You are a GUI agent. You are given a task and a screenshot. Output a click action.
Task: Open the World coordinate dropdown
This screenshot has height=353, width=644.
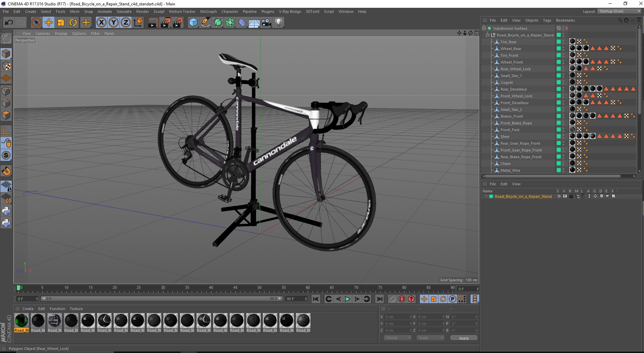[398, 338]
